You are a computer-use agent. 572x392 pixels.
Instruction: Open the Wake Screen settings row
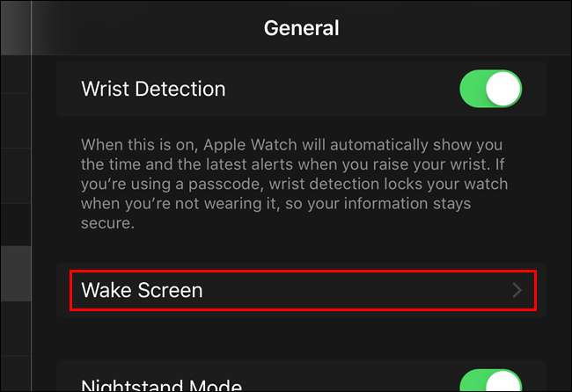303,290
